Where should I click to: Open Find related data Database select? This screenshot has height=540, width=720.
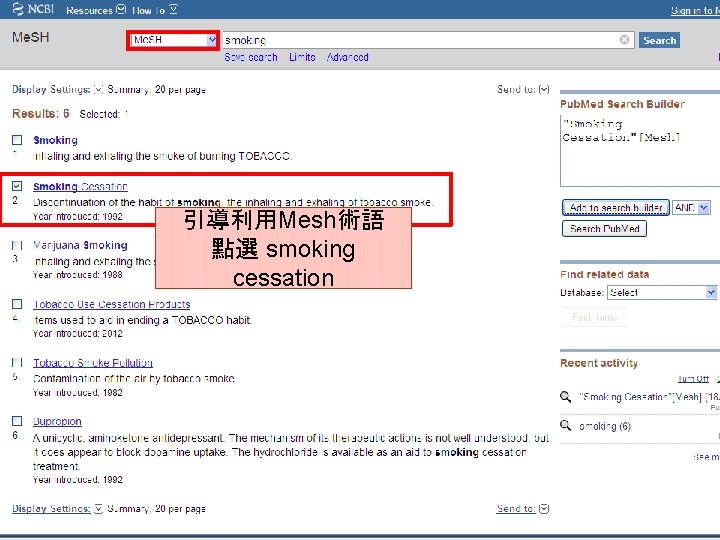click(662, 292)
